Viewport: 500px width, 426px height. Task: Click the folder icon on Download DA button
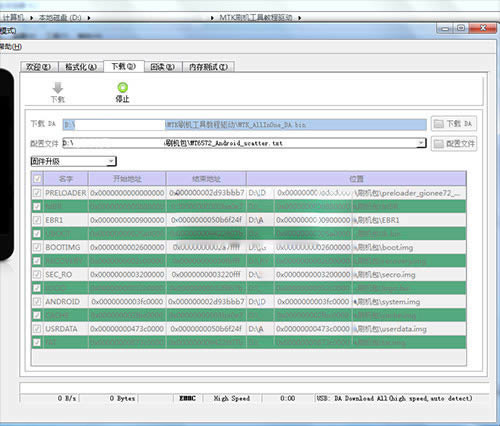pyautogui.click(x=439, y=124)
